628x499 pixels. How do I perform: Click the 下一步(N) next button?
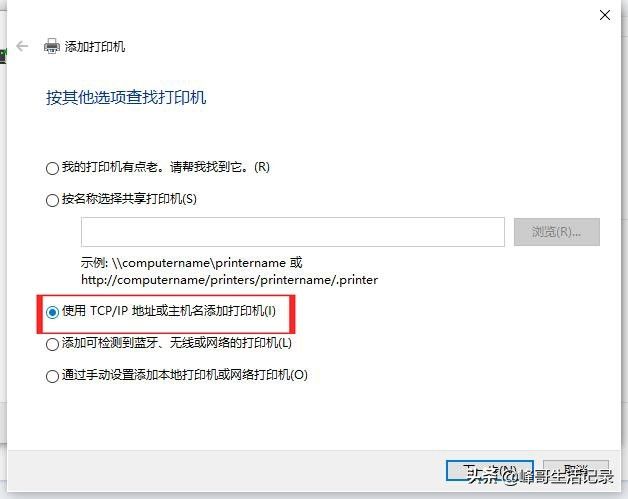489,471
